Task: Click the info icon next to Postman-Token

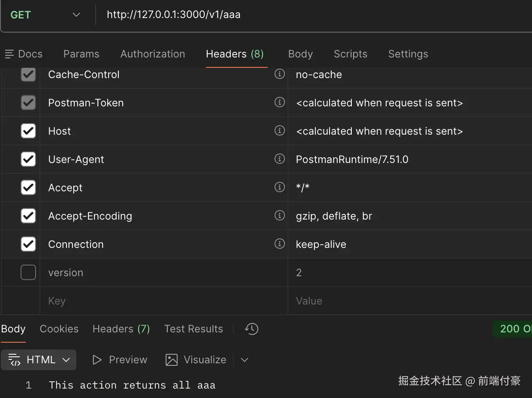Action: tap(280, 103)
